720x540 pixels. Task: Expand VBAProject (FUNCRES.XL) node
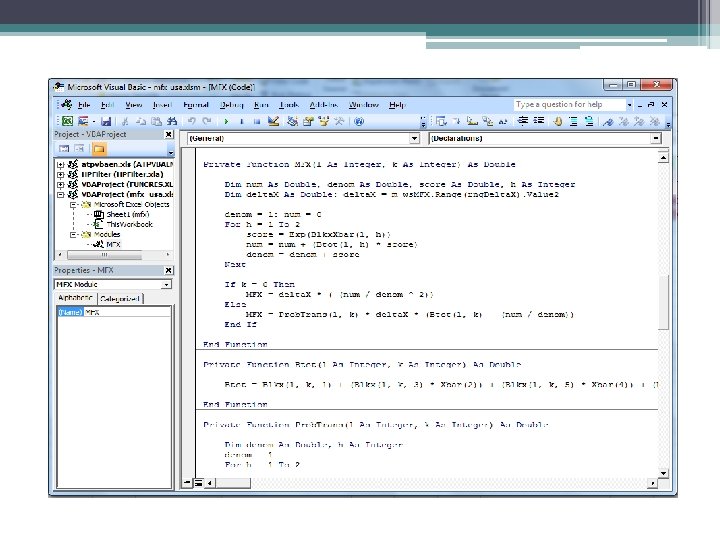pyautogui.click(x=60, y=185)
